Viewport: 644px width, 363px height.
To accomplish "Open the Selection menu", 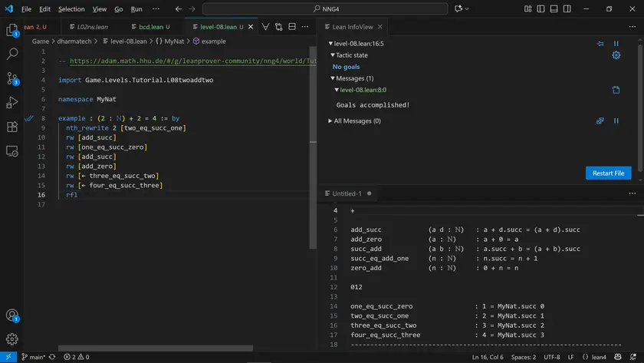I will [x=71, y=9].
